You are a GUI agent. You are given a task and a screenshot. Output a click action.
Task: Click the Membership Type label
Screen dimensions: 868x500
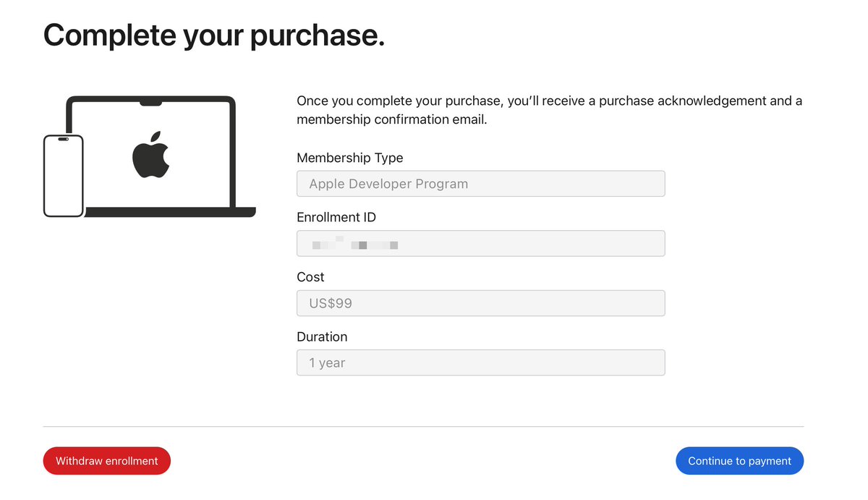coord(350,158)
